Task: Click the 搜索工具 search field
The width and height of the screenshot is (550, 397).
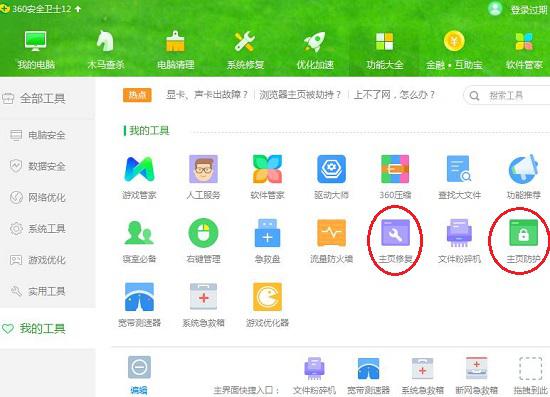Action: [x=507, y=95]
